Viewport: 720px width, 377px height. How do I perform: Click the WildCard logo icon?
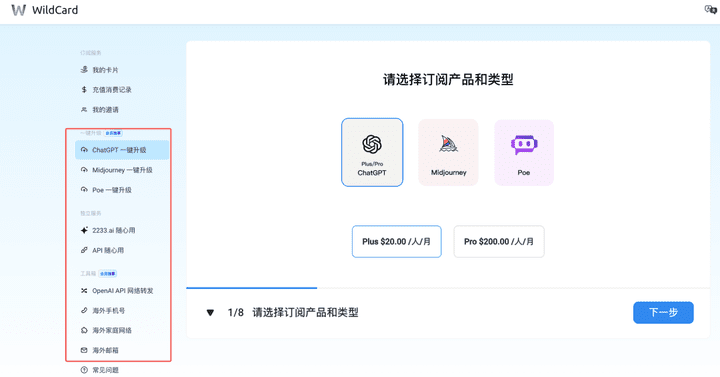18,10
